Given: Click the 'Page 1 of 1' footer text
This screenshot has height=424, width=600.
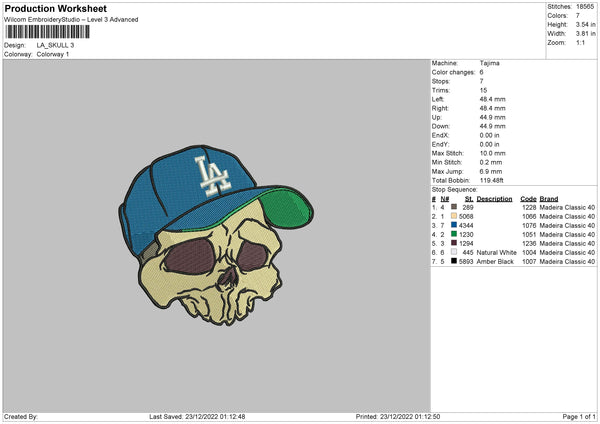Looking at the screenshot, I should click(x=579, y=417).
